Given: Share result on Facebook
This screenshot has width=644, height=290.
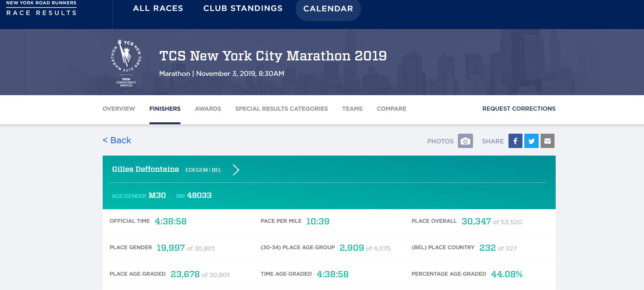Looking at the screenshot, I should [515, 141].
